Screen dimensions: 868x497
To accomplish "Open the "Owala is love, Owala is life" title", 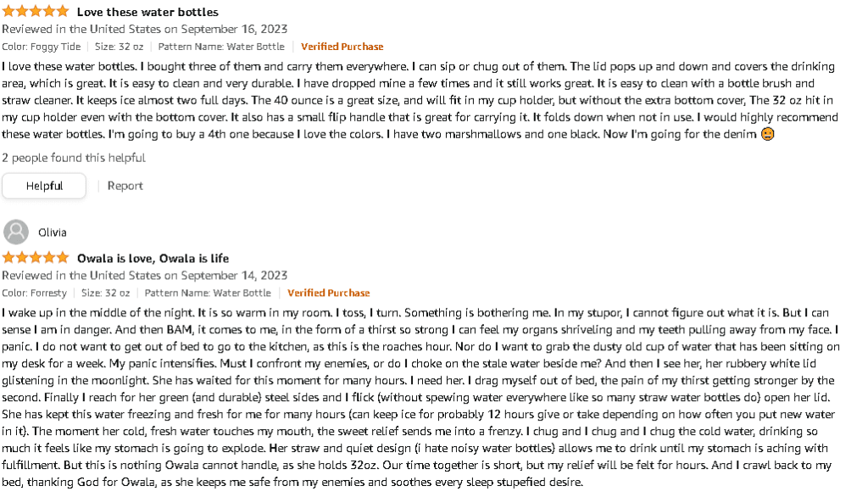I will tap(153, 258).
